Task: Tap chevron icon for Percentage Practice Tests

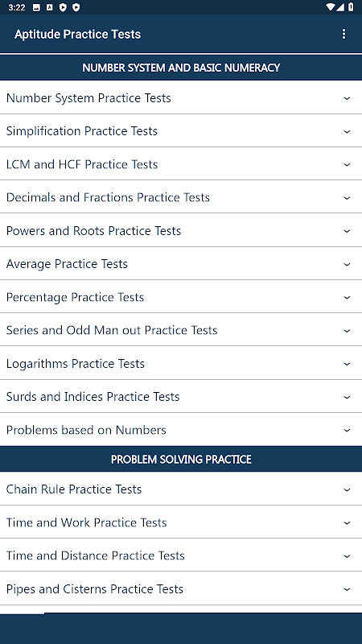Action: (x=347, y=297)
